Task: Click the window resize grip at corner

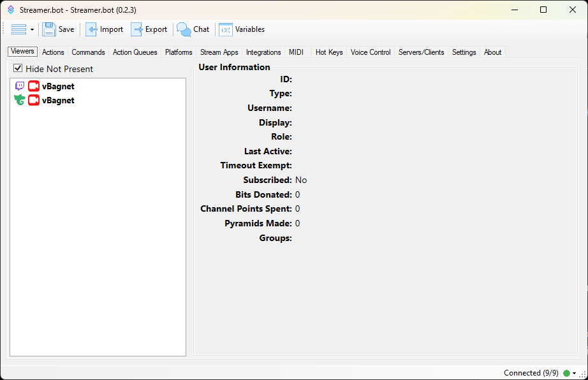Action: coord(583,374)
